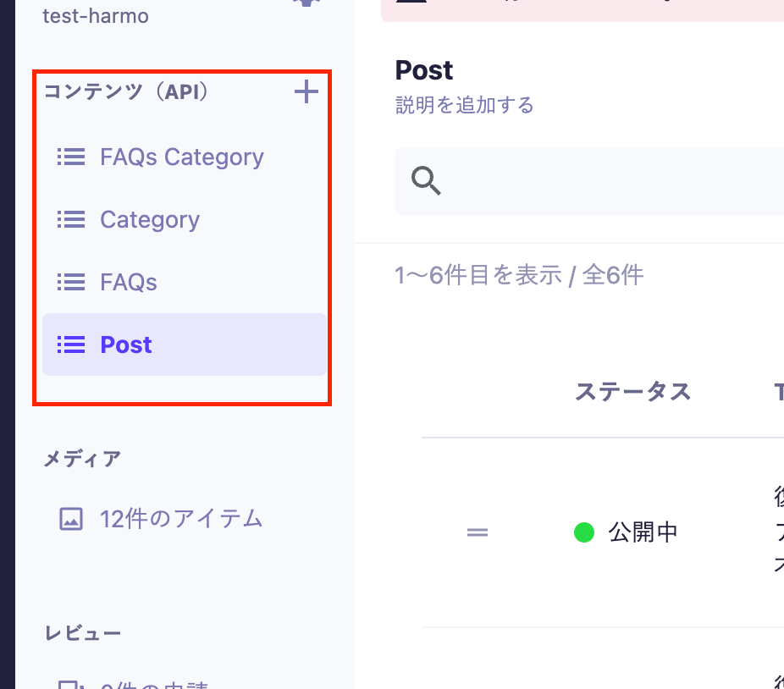Click the 説明を追加する link

[x=464, y=105]
